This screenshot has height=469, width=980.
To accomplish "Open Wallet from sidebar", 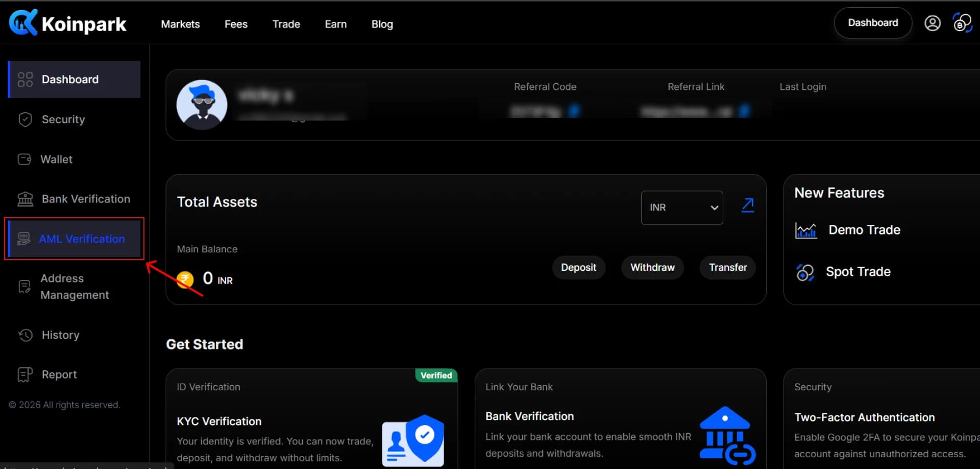I will pos(56,159).
